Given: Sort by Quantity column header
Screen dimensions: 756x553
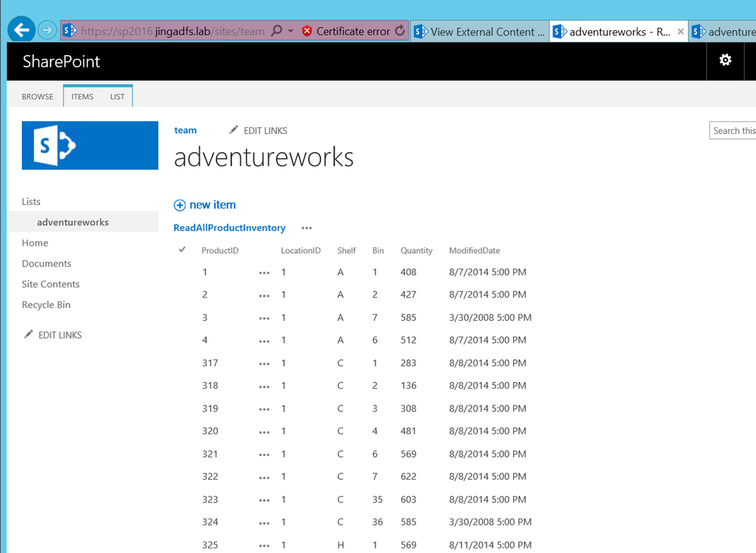Looking at the screenshot, I should point(416,250).
